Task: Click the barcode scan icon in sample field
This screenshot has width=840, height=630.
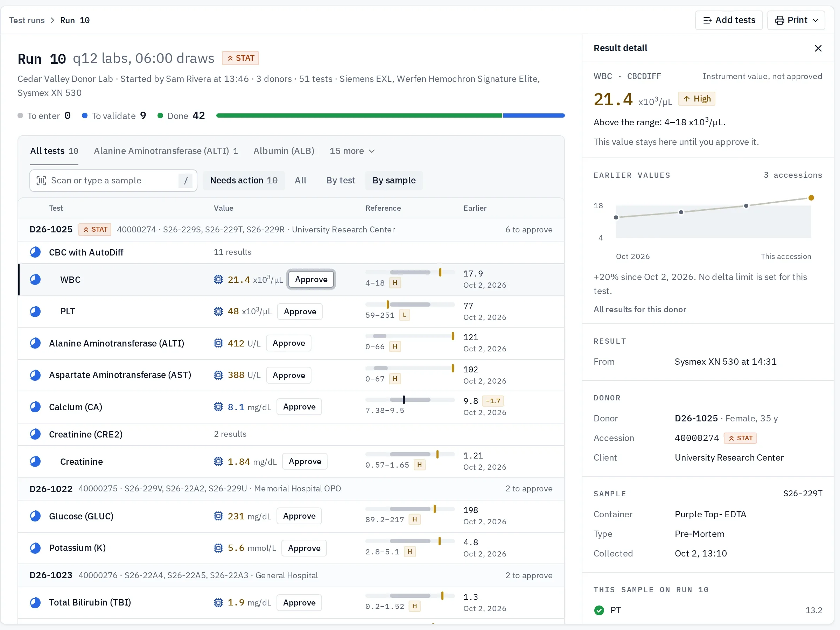Action: pyautogui.click(x=41, y=180)
